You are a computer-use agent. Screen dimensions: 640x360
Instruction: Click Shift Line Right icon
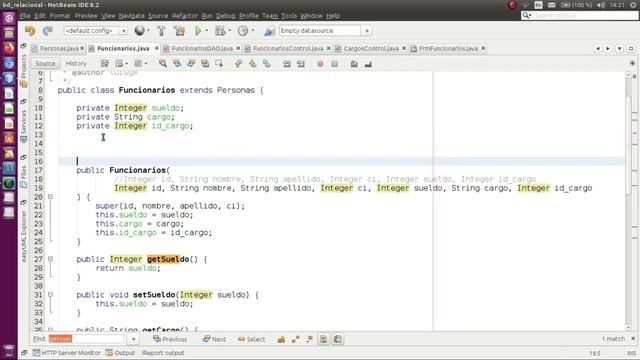(301, 64)
